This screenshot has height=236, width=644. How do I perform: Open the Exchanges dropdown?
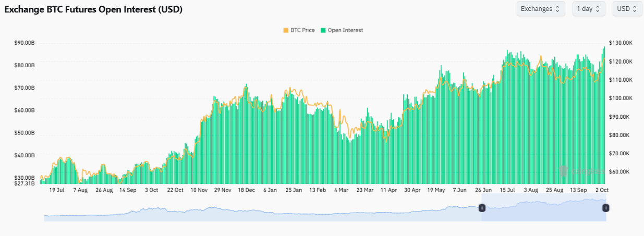click(x=540, y=9)
